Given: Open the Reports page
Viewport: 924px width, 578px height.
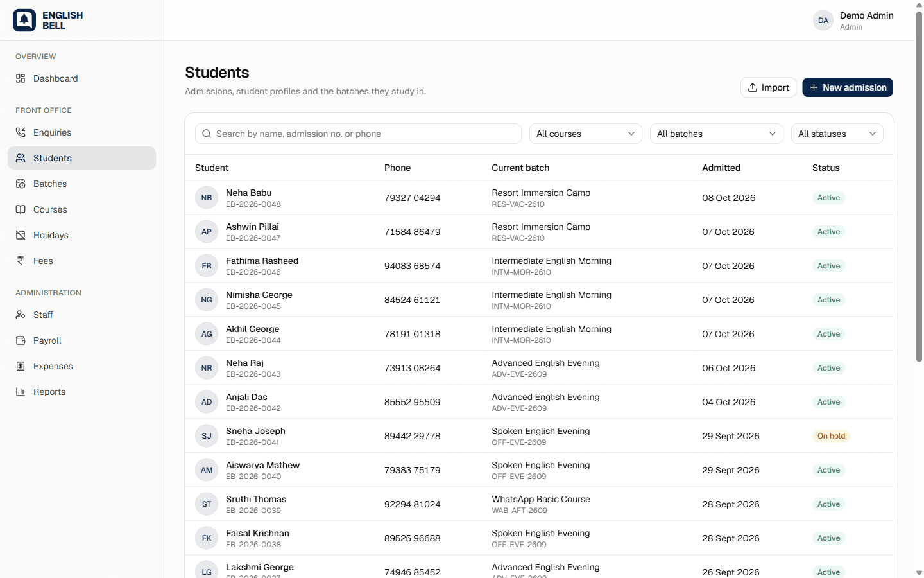Looking at the screenshot, I should (x=81, y=392).
